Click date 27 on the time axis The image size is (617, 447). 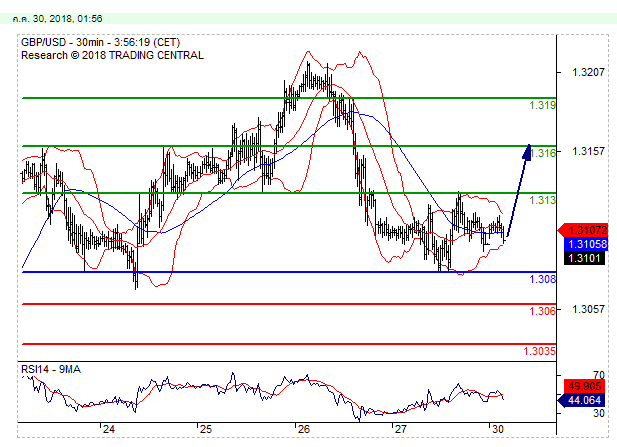click(x=400, y=429)
